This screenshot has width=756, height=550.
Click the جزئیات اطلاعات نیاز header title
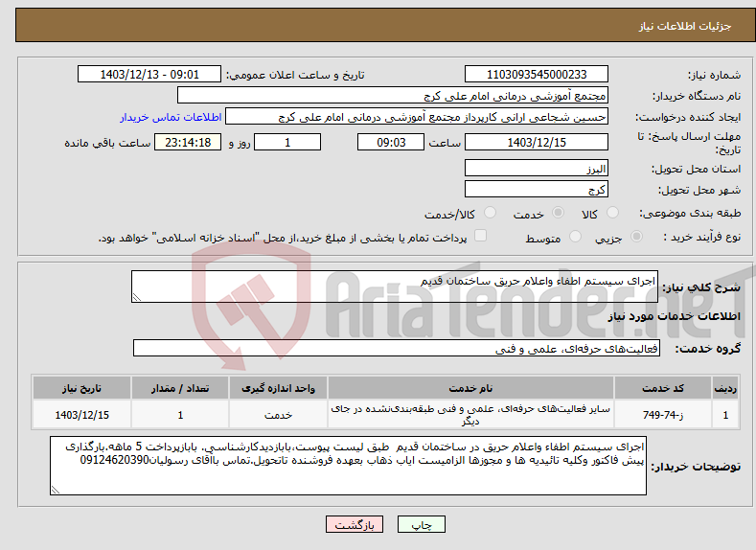click(x=685, y=26)
